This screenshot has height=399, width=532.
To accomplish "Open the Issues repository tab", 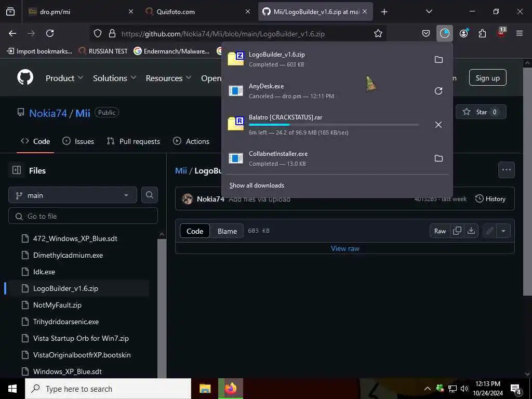I will coord(78,141).
